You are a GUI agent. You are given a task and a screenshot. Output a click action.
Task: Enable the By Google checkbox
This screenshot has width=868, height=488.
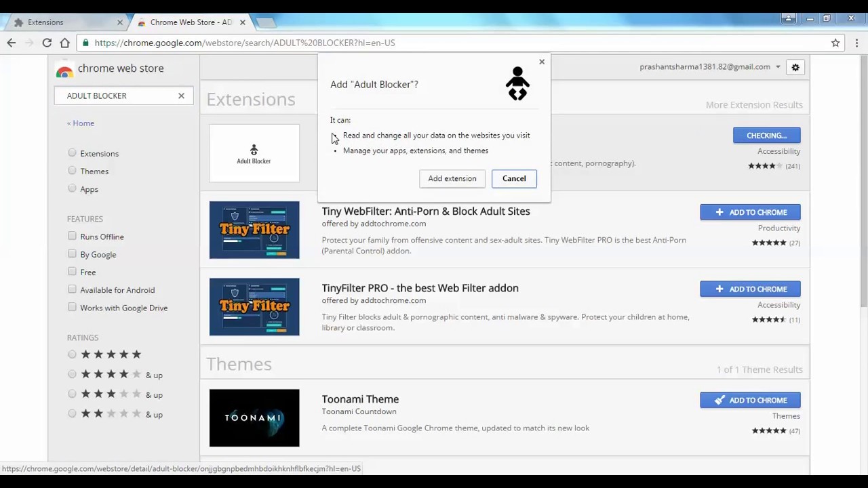[x=72, y=253]
